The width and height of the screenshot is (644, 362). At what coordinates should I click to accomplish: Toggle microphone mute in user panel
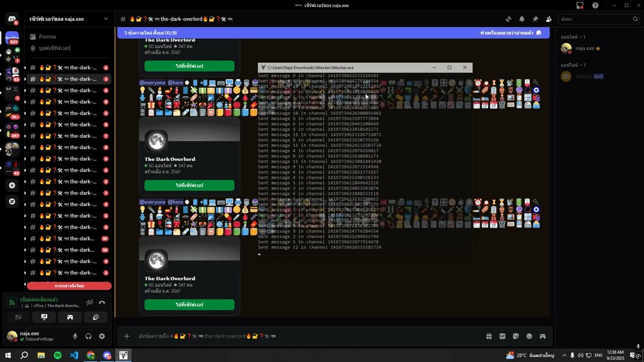point(75,336)
